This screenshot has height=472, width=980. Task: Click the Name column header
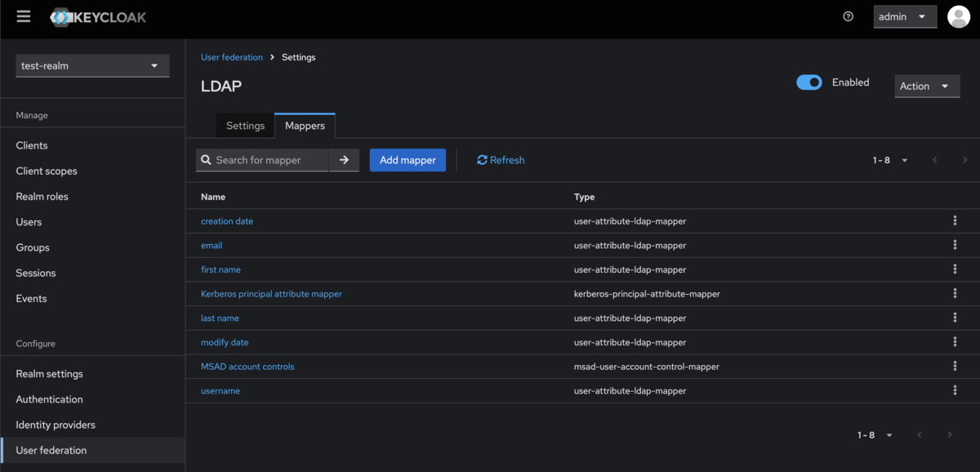(x=213, y=197)
